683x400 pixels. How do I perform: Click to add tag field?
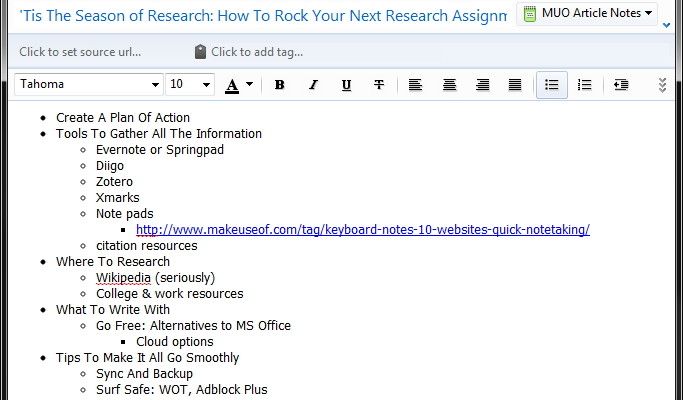tap(257, 52)
